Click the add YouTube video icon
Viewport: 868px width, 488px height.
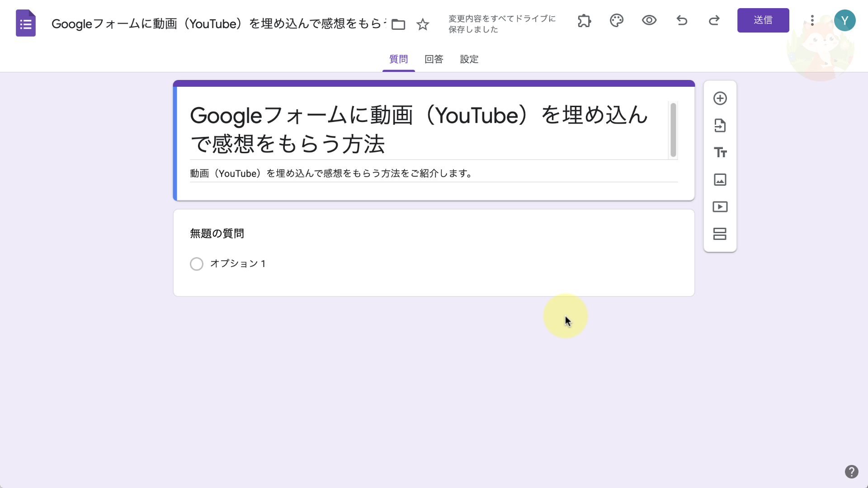click(720, 207)
